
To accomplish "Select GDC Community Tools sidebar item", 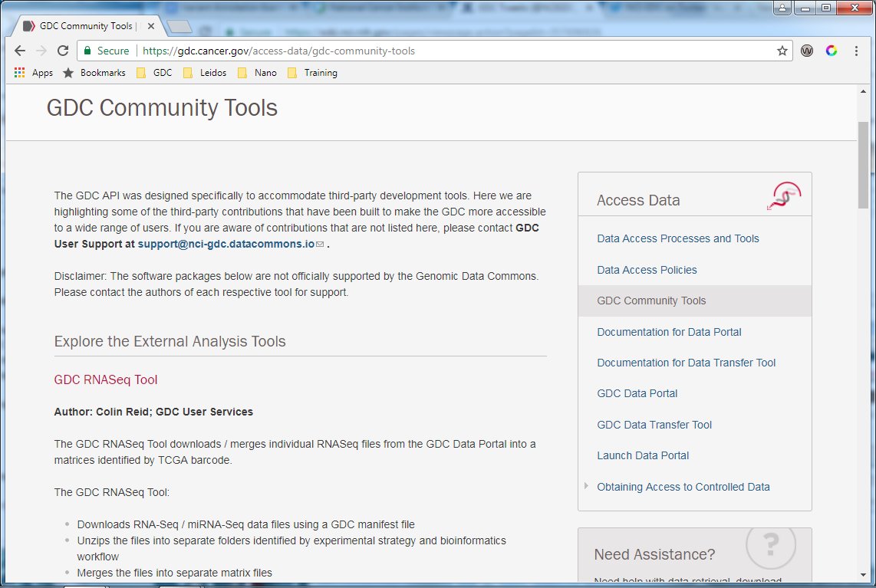I will pyautogui.click(x=694, y=301).
